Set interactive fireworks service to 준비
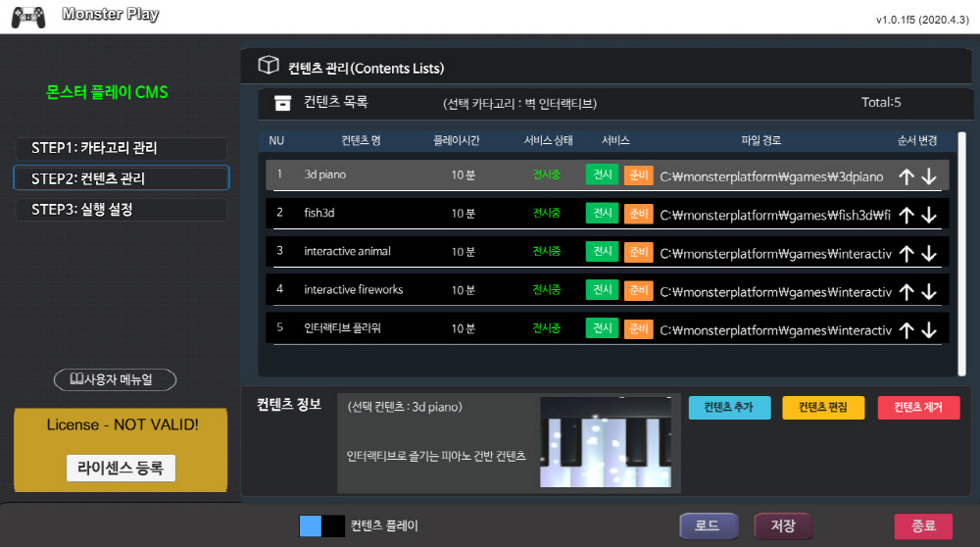This screenshot has height=547, width=980. click(638, 290)
